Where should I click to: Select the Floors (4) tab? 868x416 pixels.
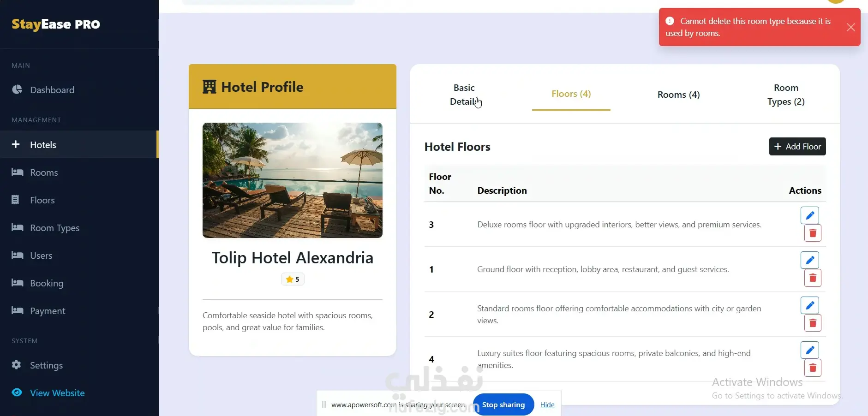point(571,94)
